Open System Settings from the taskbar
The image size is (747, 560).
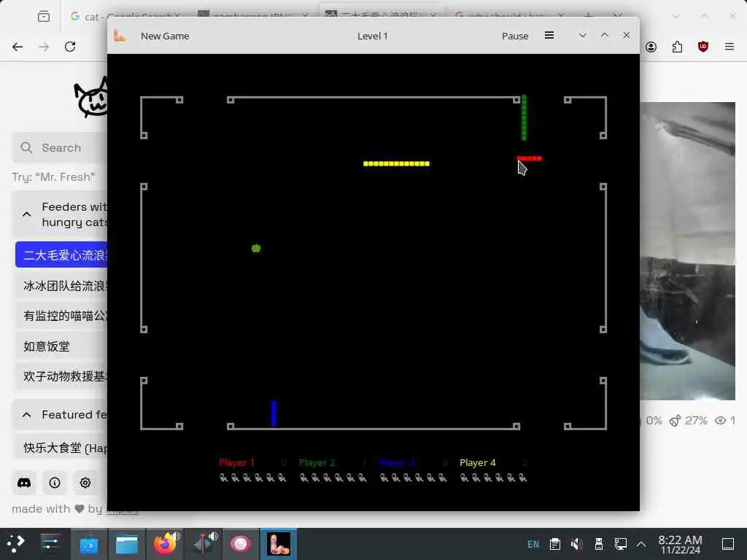coord(50,544)
